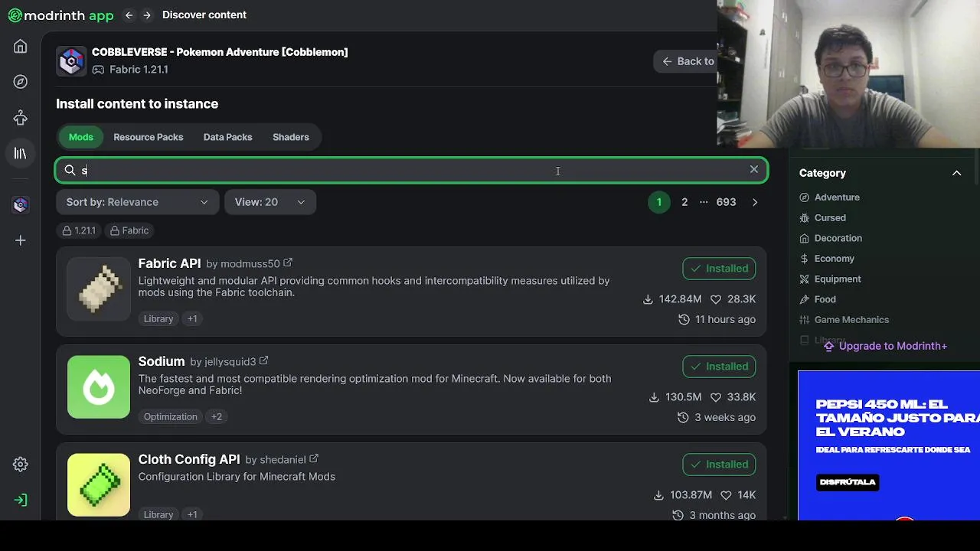The image size is (980, 551).
Task: Focus the mod search input field
Action: point(411,170)
